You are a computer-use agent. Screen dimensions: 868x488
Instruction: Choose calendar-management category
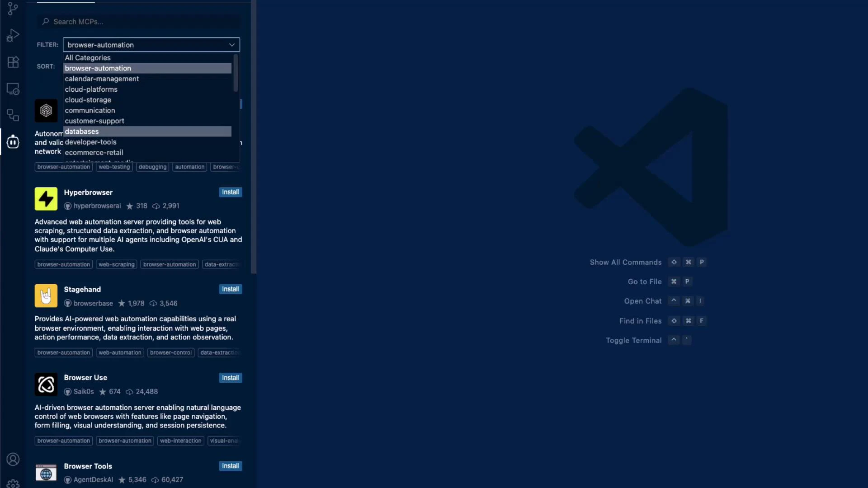148,79
